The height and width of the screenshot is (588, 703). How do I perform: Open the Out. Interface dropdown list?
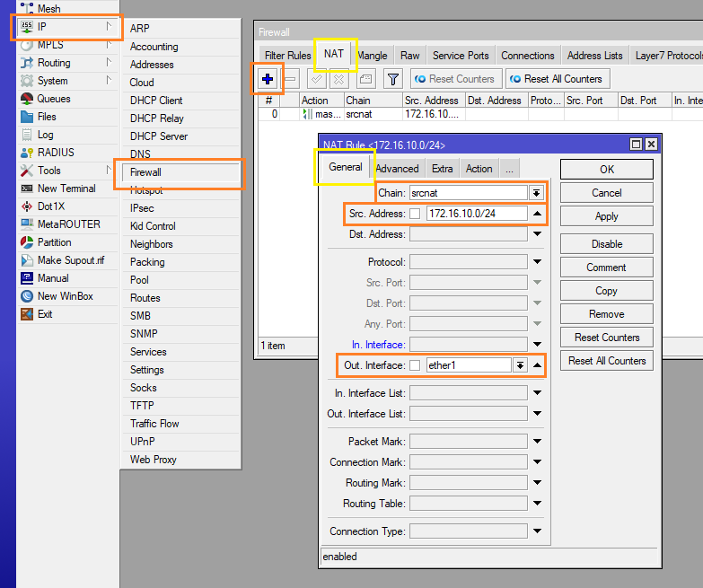click(519, 365)
